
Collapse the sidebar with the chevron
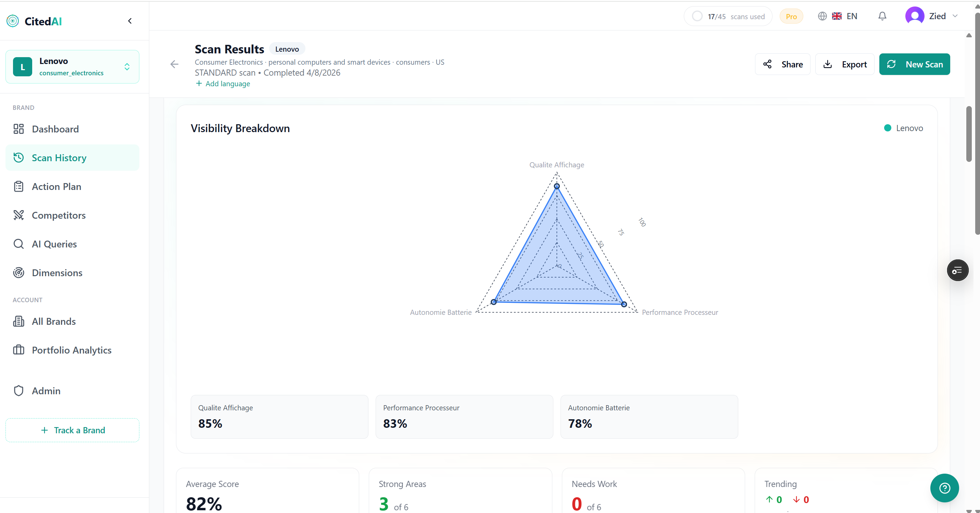pos(130,21)
